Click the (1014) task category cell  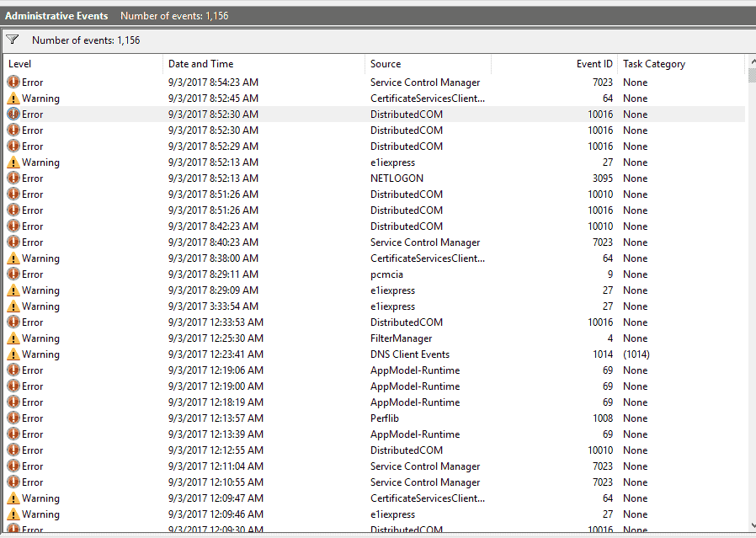point(636,354)
